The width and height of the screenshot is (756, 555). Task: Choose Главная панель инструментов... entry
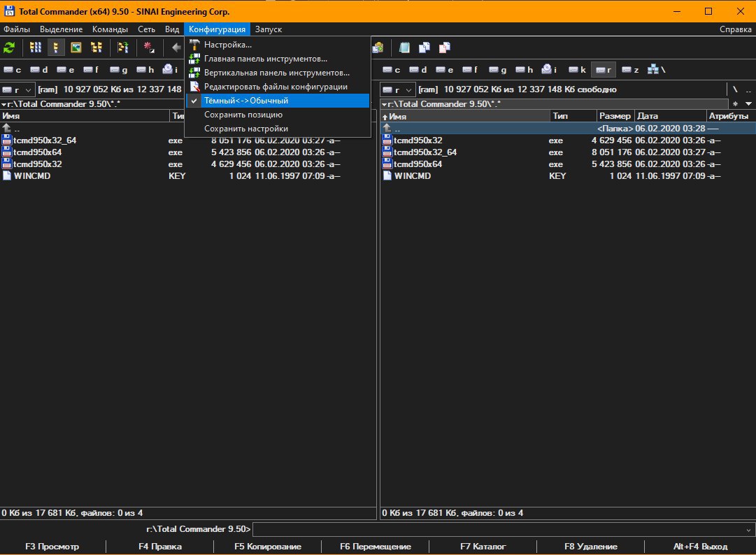[278, 59]
